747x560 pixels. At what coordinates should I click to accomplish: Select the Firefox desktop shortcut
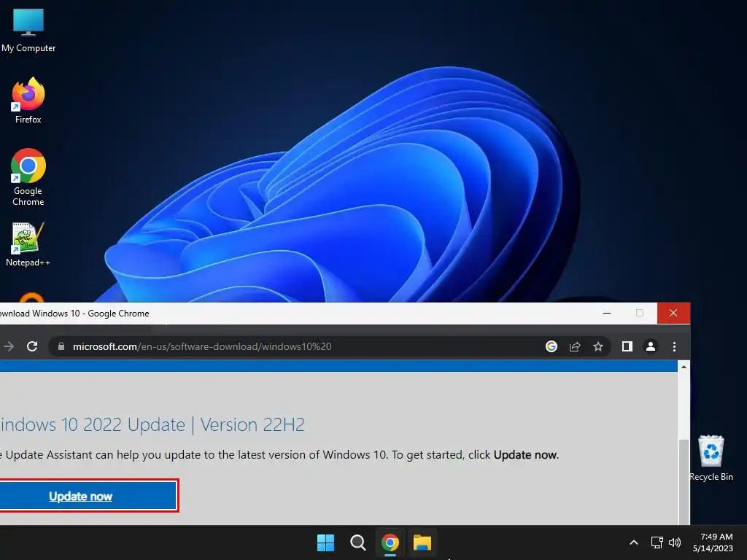point(28,101)
